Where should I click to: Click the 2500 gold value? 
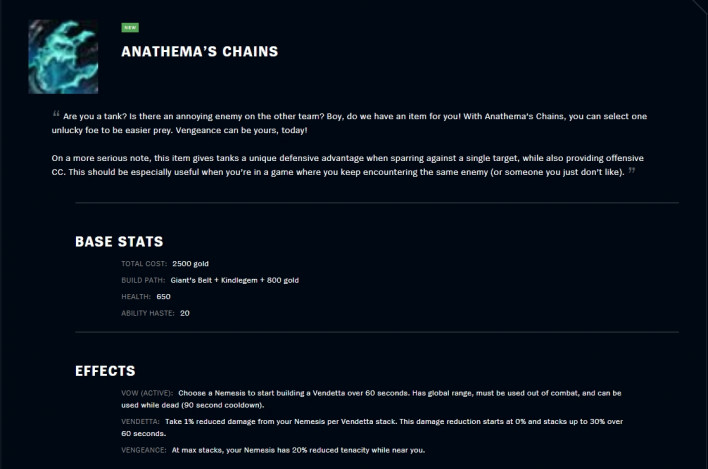pos(191,264)
